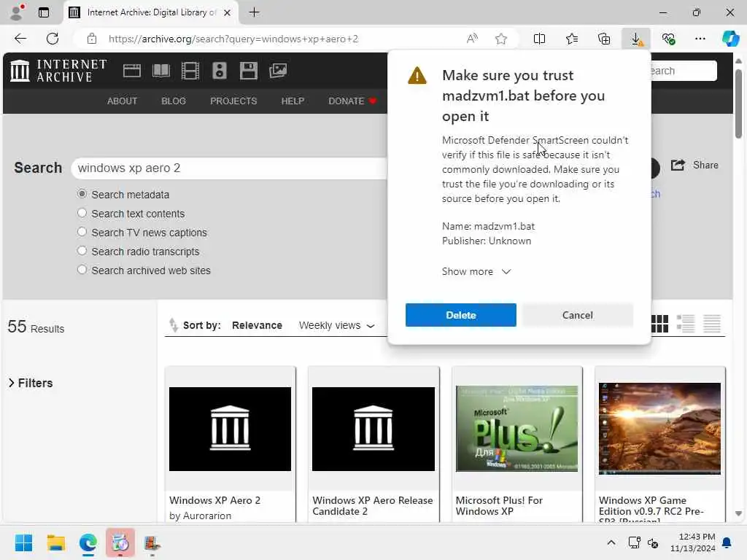747x560 pixels.
Task: View site information lock icon
Action: tap(92, 39)
